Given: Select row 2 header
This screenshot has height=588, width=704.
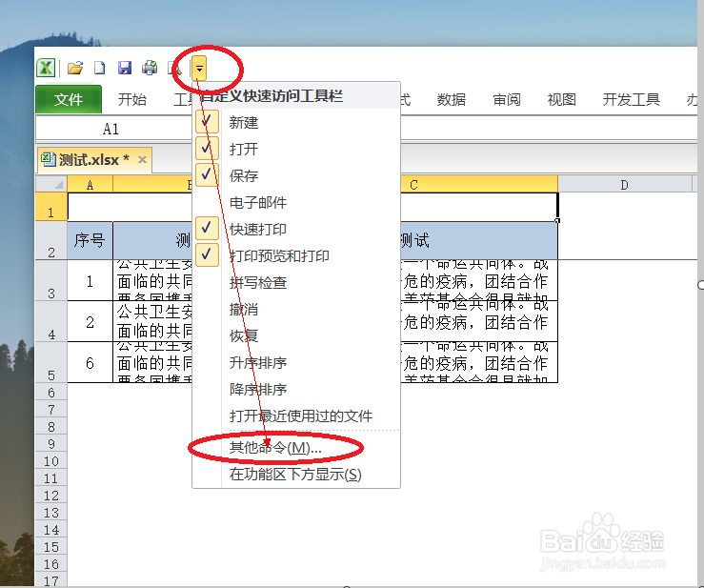Looking at the screenshot, I should point(51,240).
